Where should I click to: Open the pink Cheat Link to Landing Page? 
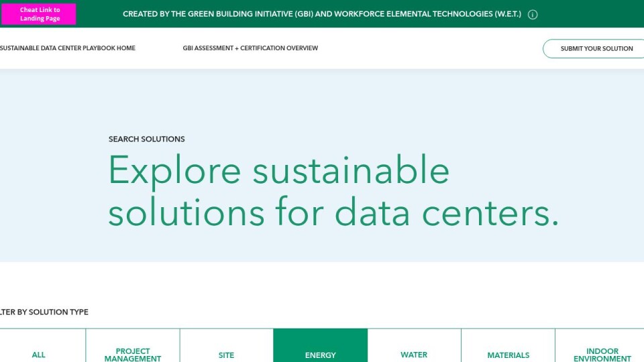[40, 14]
